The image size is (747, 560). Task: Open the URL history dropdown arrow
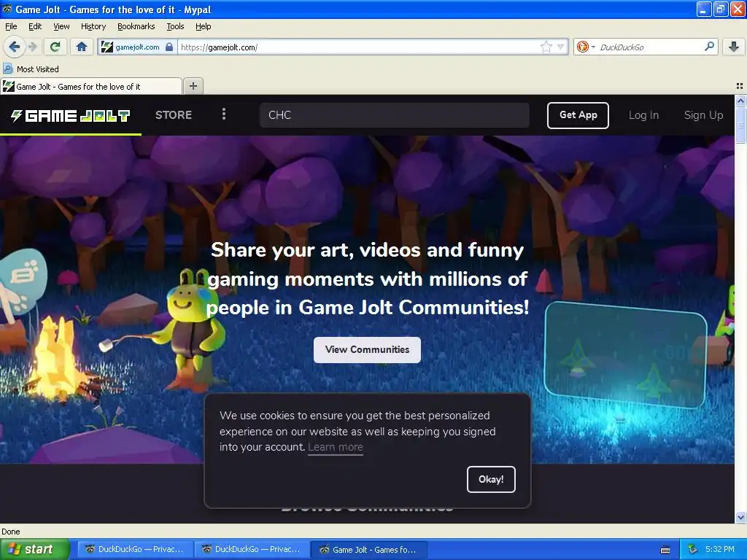[x=561, y=47]
